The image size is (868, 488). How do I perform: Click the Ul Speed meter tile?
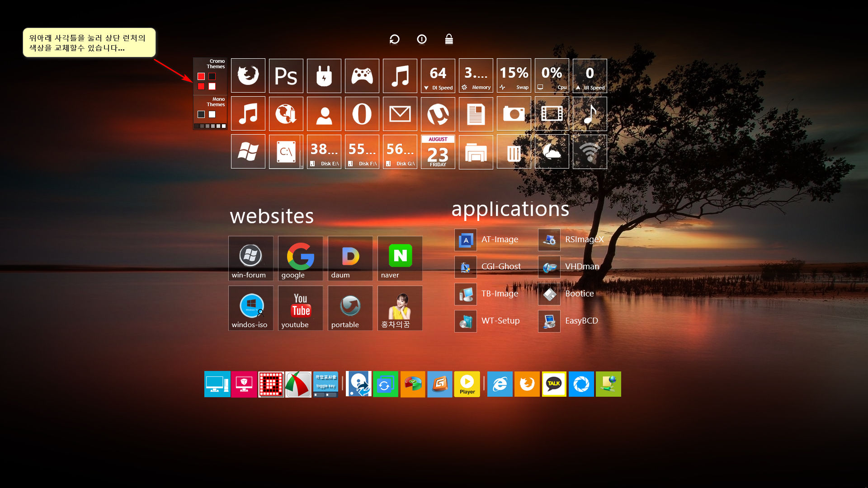click(590, 76)
